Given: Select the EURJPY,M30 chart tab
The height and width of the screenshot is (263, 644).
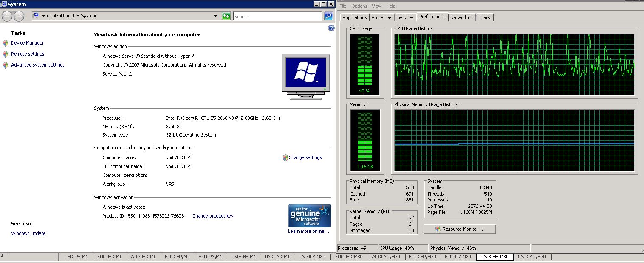Looking at the screenshot, I should [x=458, y=257].
